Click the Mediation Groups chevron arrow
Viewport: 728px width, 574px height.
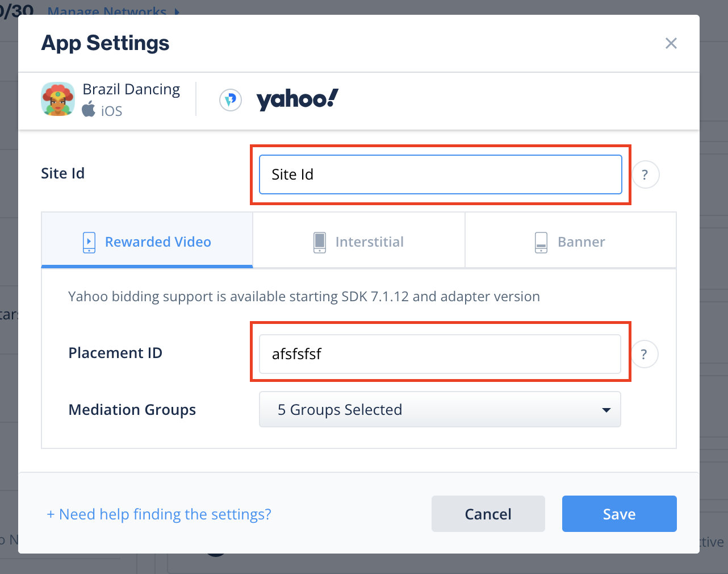click(606, 409)
